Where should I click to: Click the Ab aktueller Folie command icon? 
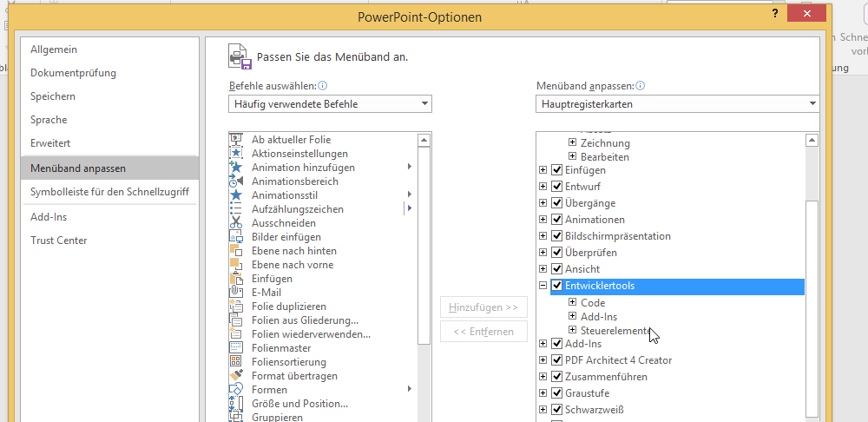(x=236, y=140)
